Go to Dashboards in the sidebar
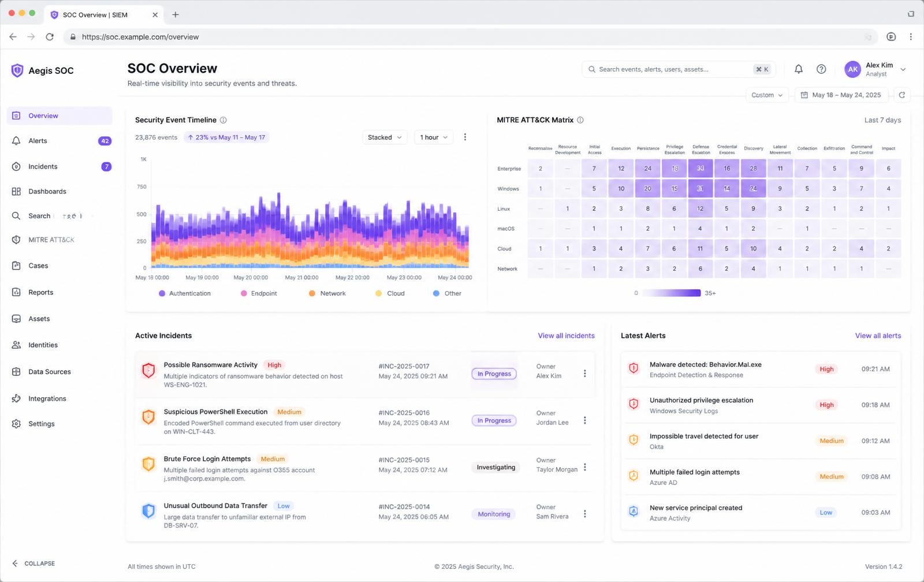This screenshot has height=582, width=924. tap(59, 192)
